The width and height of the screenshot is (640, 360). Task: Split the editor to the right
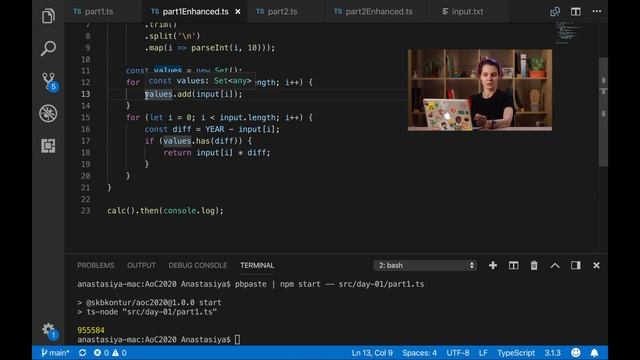(x=576, y=11)
